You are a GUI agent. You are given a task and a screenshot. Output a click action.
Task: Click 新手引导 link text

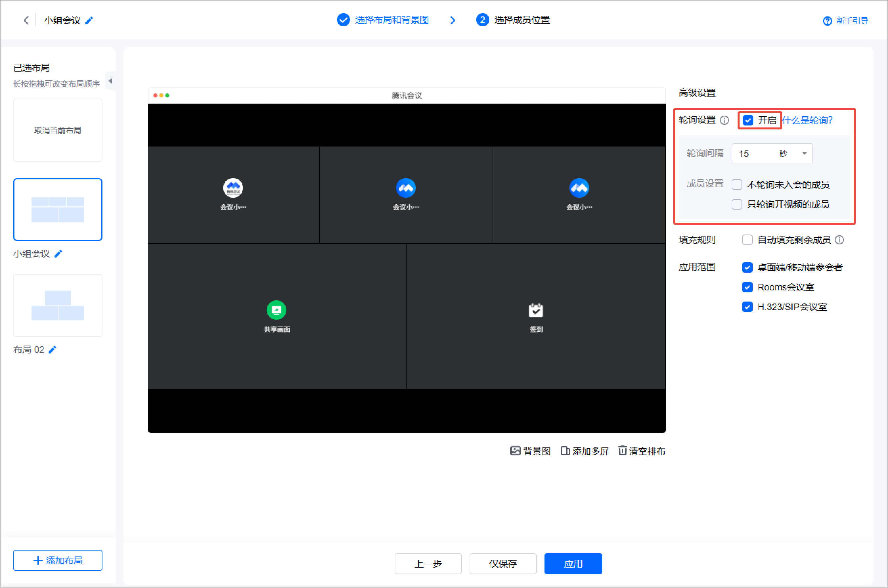(853, 21)
